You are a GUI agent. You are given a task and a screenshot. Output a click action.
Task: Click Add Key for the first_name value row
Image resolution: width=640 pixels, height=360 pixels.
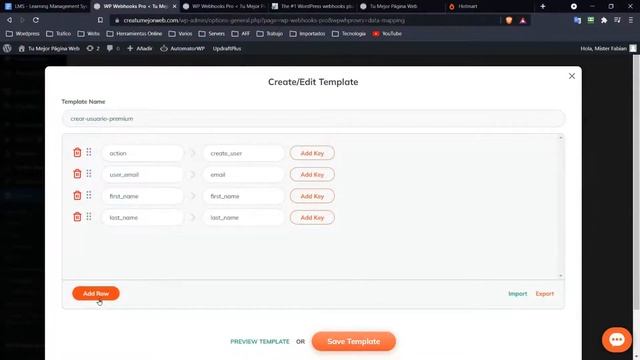(312, 196)
